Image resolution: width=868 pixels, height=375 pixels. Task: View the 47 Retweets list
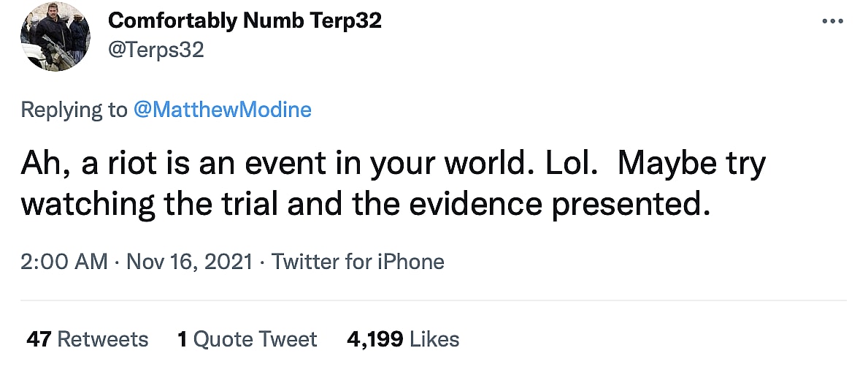point(87,339)
